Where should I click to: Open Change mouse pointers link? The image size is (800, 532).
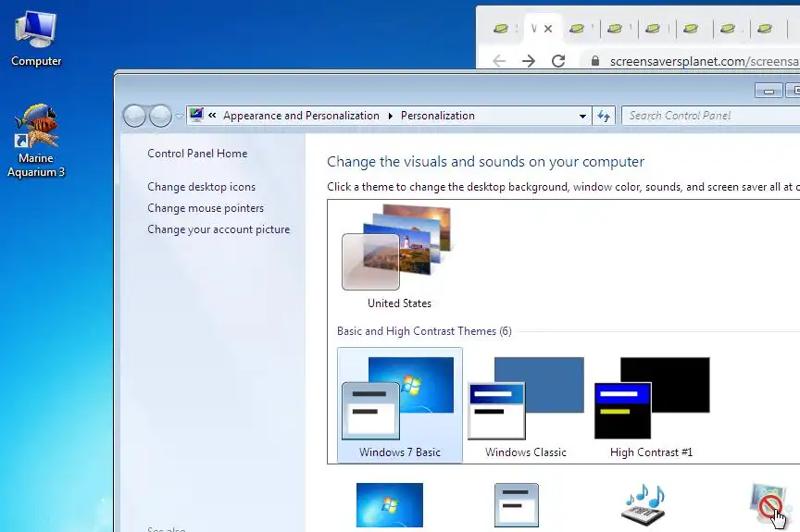pyautogui.click(x=206, y=208)
